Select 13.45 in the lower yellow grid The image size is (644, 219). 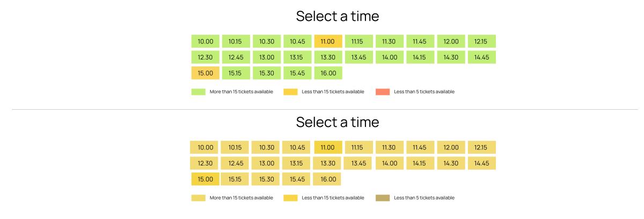(x=358, y=163)
